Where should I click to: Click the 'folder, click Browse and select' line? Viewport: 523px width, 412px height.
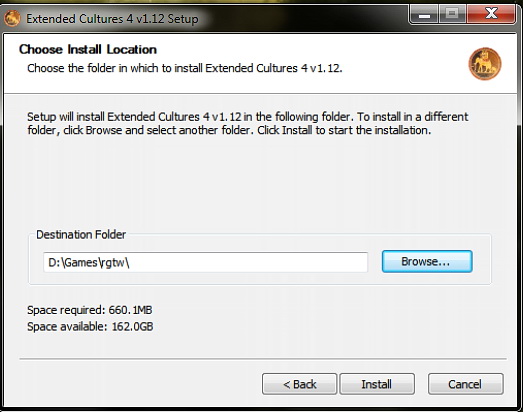pyautogui.click(x=229, y=130)
